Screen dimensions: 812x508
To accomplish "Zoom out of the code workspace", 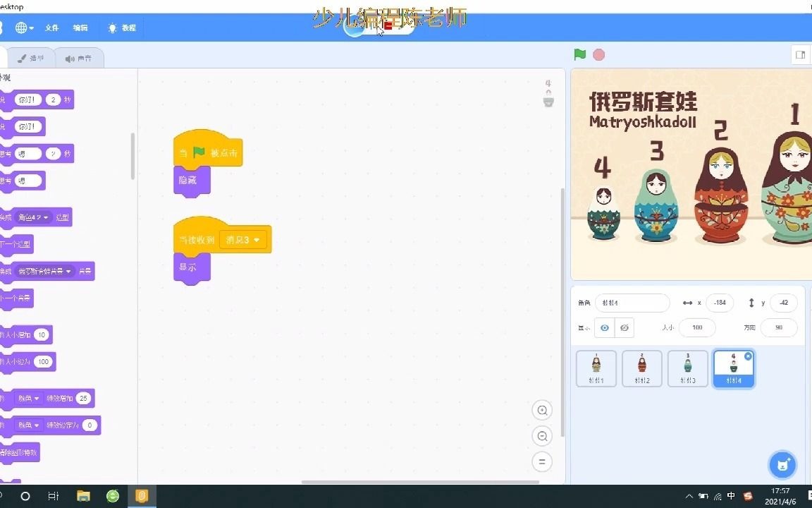I will (x=542, y=435).
